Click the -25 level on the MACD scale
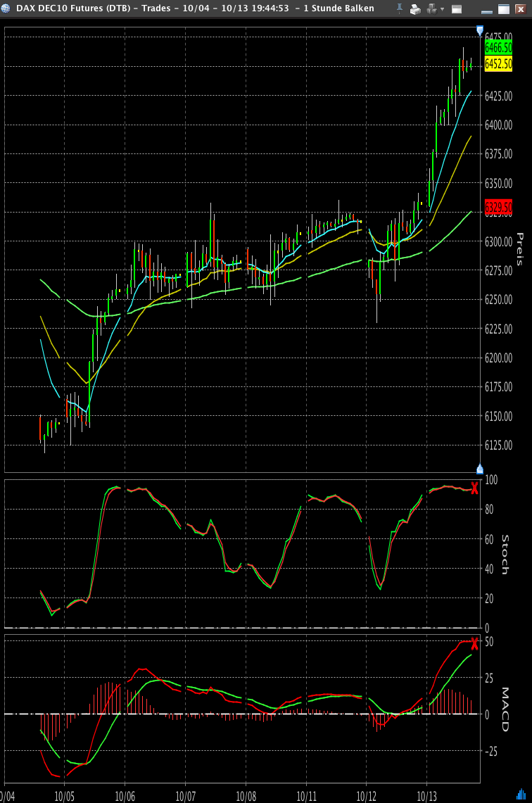This screenshot has height=803, width=532. pyautogui.click(x=490, y=752)
